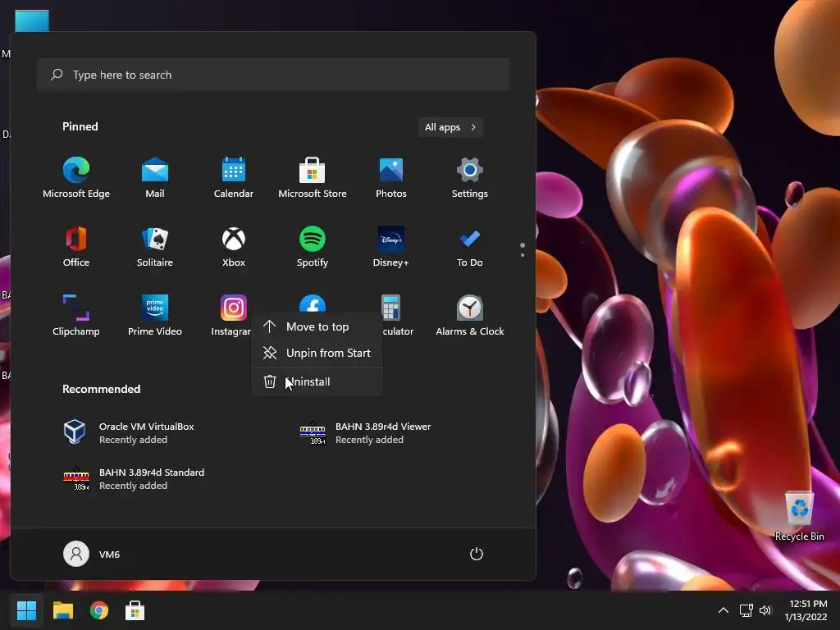This screenshot has width=840, height=630.
Task: Open Microsoft Store from the taskbar
Action: pyautogui.click(x=135, y=610)
